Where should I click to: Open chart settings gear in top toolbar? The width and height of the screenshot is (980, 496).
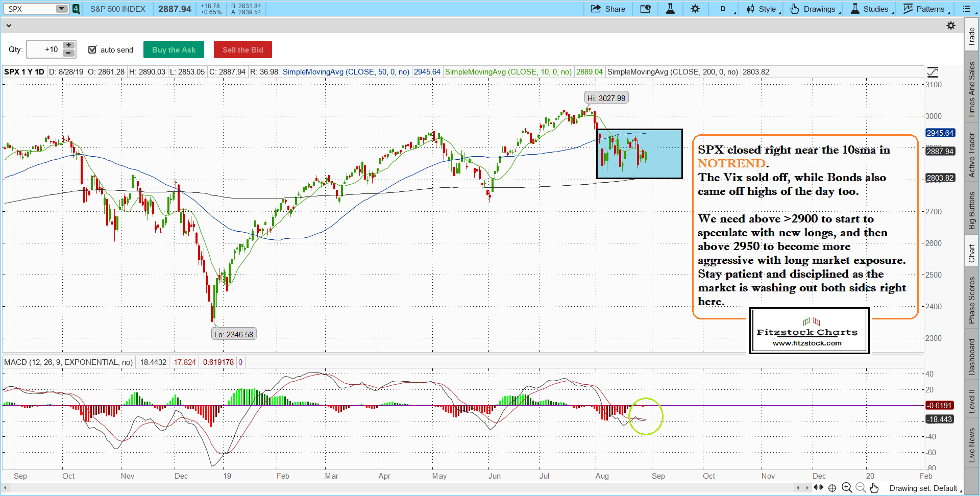[695, 9]
